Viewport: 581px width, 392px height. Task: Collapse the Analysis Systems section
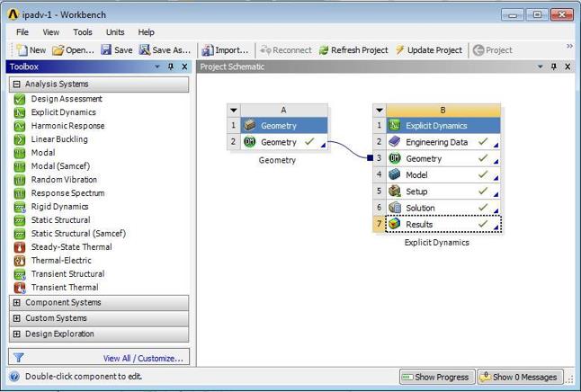pyautogui.click(x=16, y=85)
